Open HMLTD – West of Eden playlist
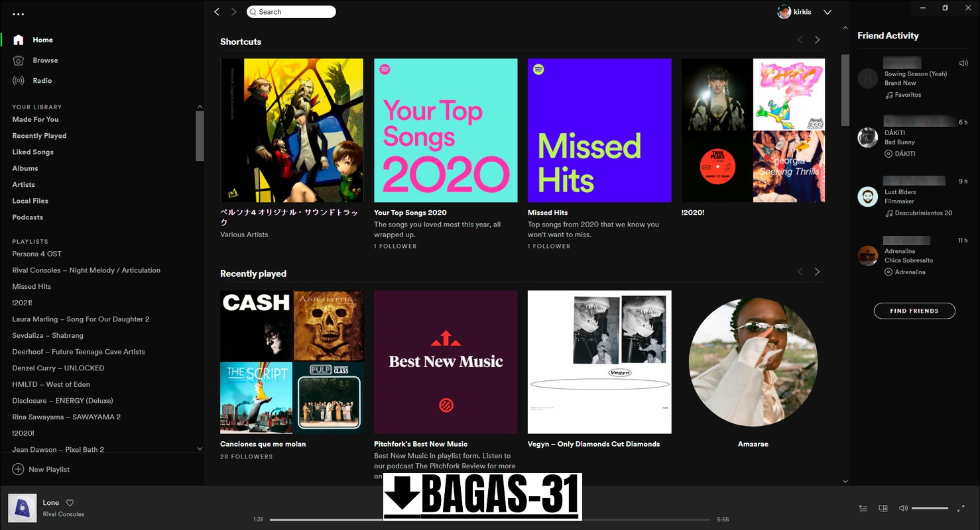This screenshot has width=980, height=530. pos(51,384)
